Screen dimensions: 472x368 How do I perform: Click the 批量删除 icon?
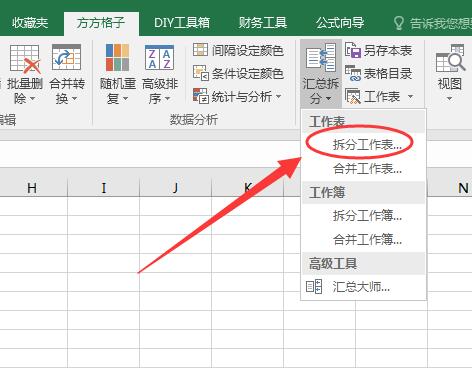[25, 59]
